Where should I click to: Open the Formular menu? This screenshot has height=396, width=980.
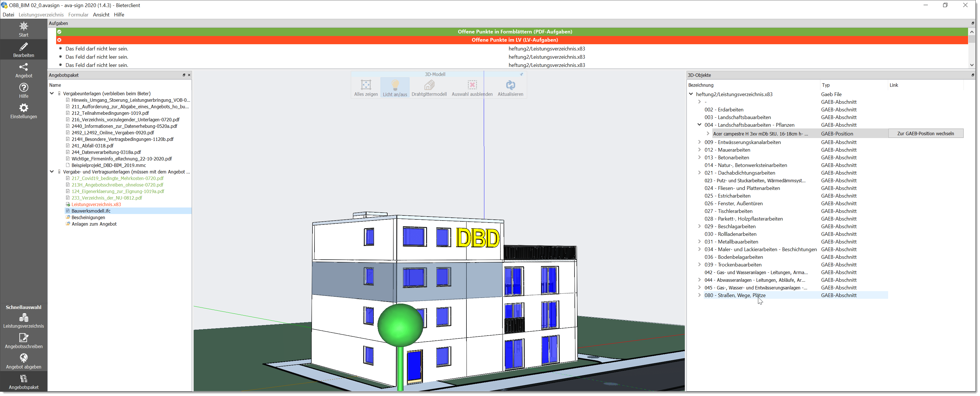pos(78,14)
